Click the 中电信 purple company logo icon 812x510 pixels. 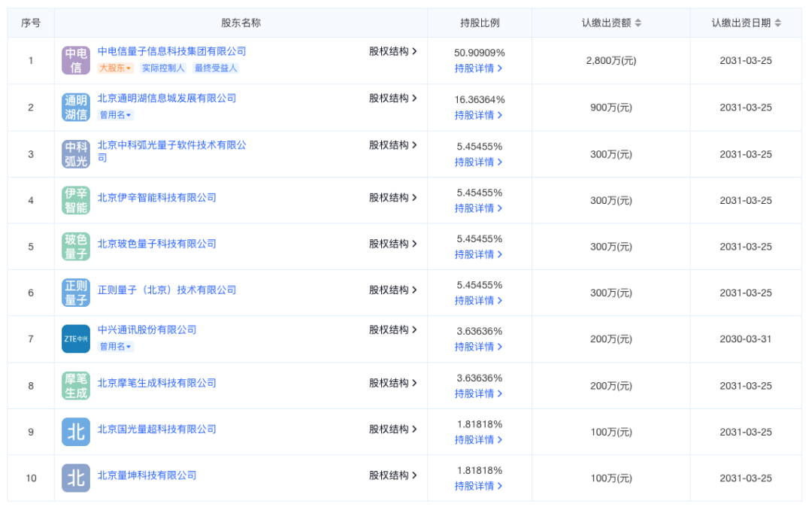point(76,60)
